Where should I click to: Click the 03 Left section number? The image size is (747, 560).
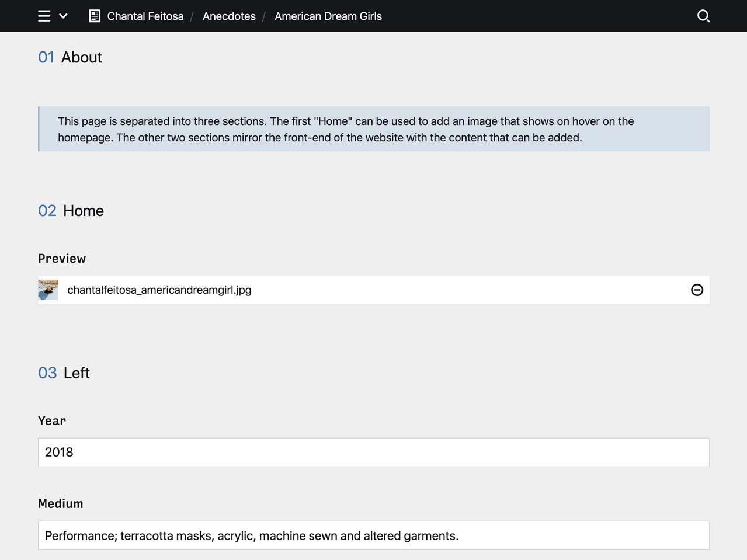coord(47,373)
